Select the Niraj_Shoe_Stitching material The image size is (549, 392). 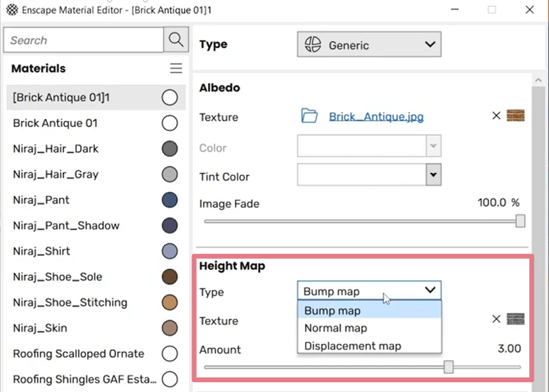[95, 302]
